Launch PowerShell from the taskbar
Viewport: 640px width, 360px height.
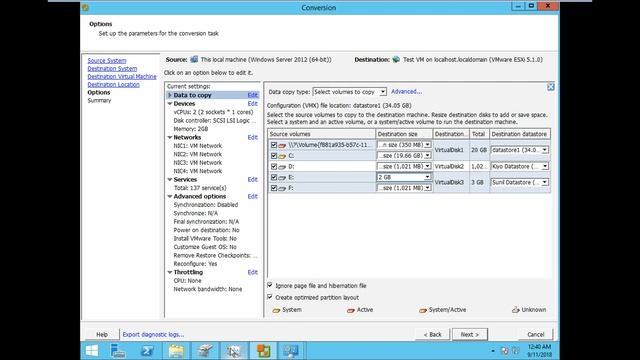click(147, 351)
